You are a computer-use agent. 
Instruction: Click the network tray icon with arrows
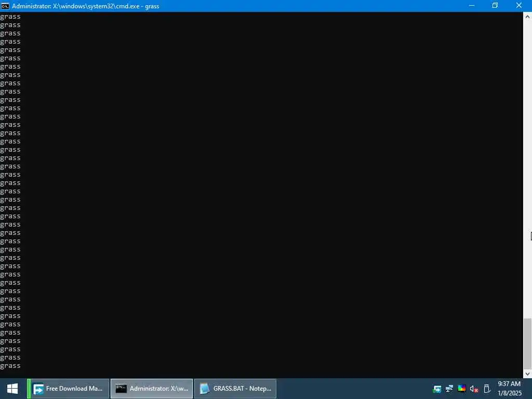point(437,389)
